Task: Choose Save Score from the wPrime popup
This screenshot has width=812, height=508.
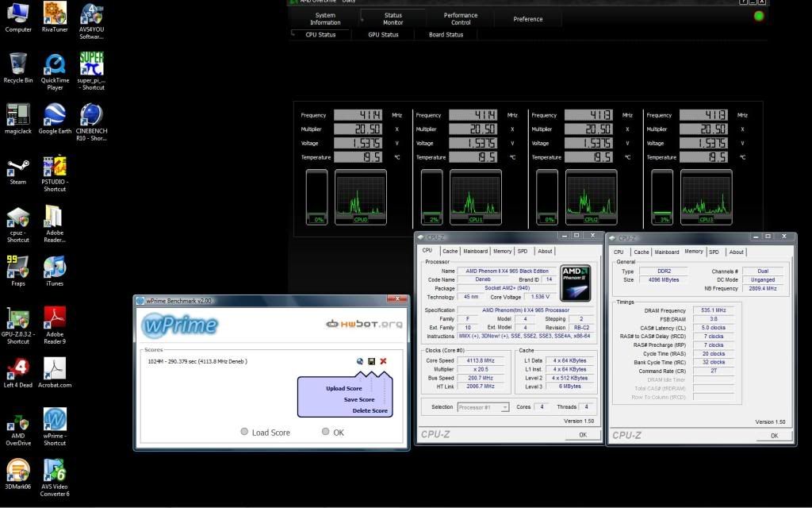Action: click(359, 400)
